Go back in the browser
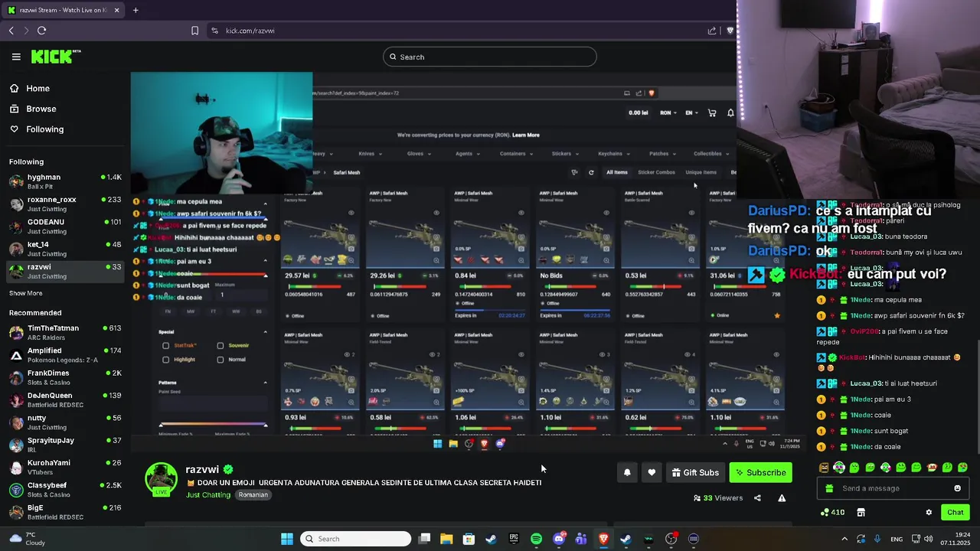Screen dimensions: 980x551 [11, 31]
